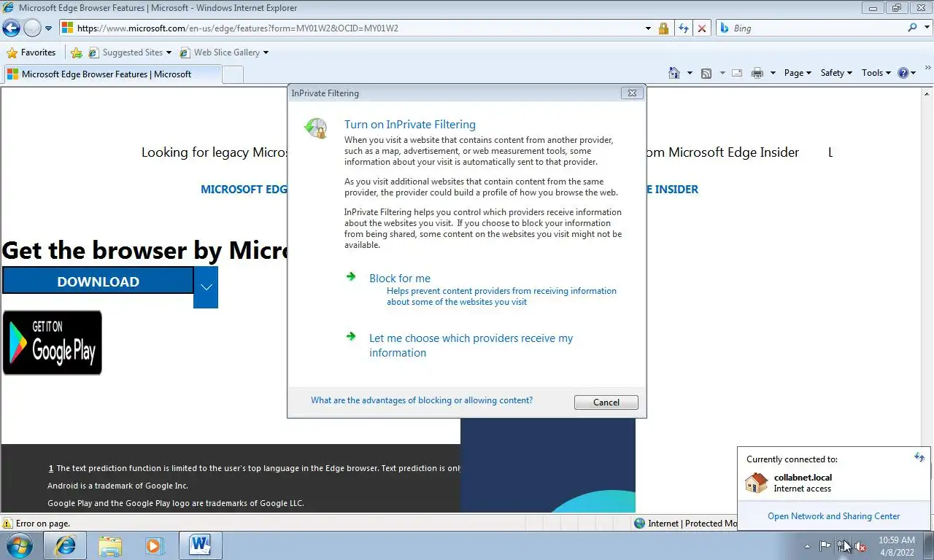Open the recent pages dropdown beside Forward
Screen dimensions: 934x560
point(49,28)
